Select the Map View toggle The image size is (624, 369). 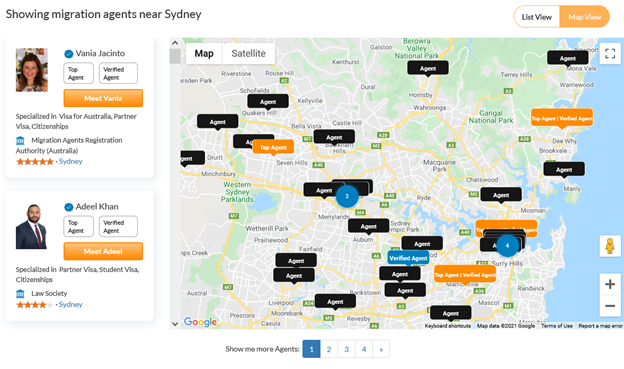pos(584,17)
